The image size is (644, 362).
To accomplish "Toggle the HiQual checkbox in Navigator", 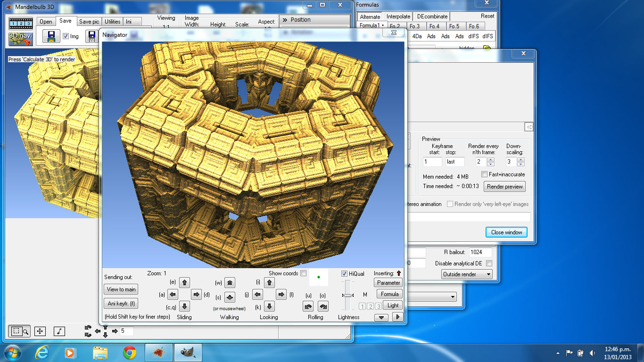I will tap(345, 274).
